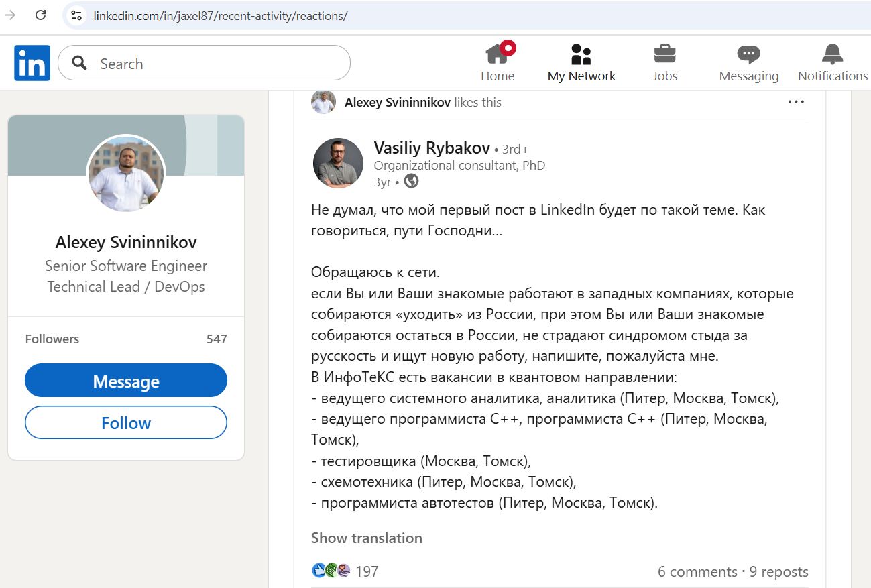Click Alexey Svininnikov's sidebar profile picture
This screenshot has height=588, width=871.
126,173
